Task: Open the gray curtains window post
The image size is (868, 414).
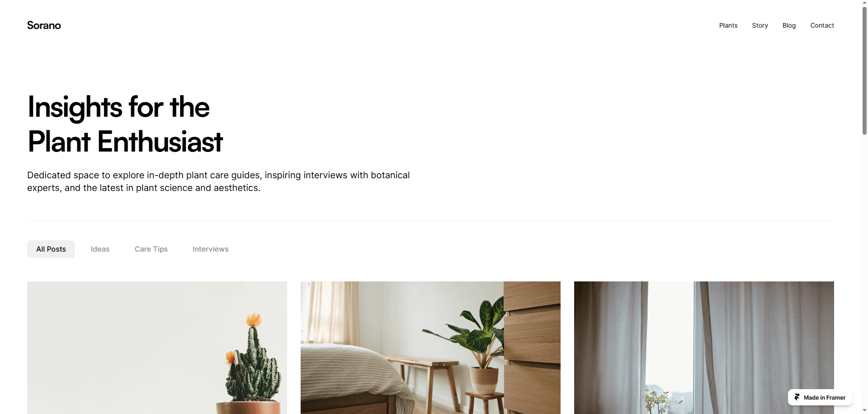Action: click(x=704, y=347)
